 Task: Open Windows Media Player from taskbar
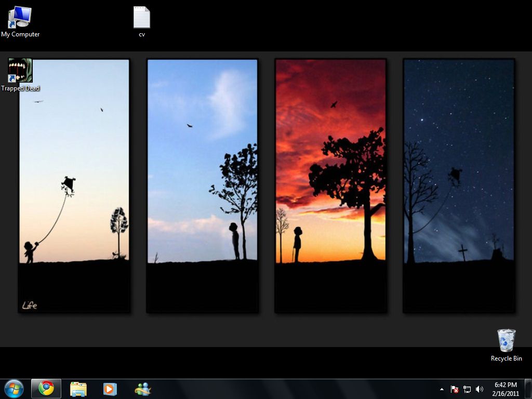coord(110,389)
